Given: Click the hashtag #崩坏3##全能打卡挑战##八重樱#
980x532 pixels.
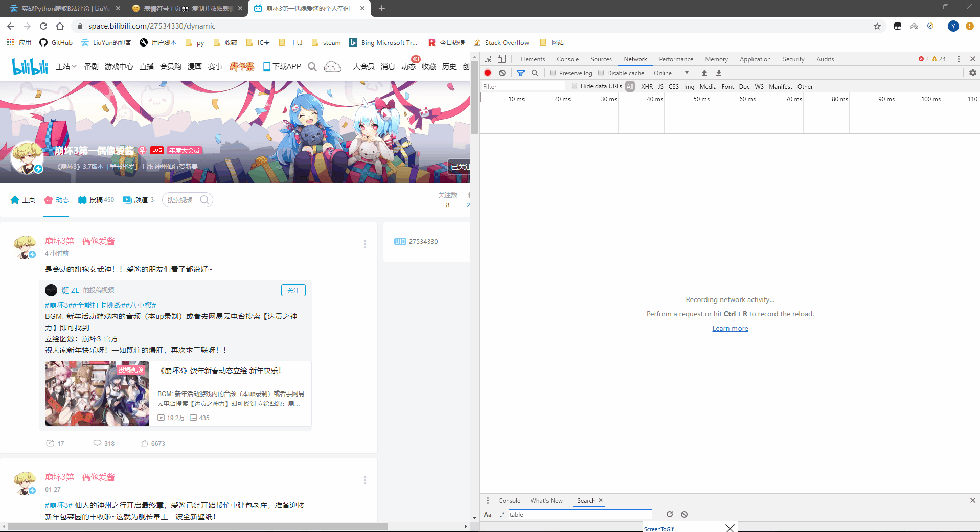Looking at the screenshot, I should coord(101,305).
